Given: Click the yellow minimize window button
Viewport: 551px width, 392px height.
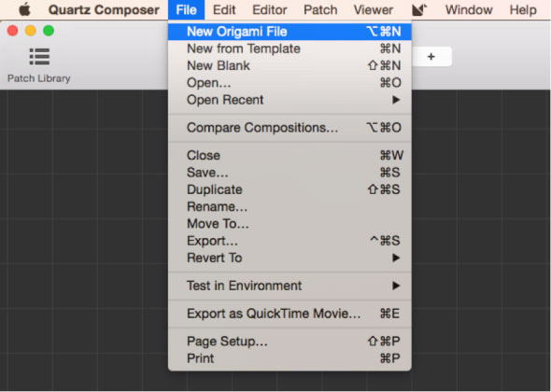Looking at the screenshot, I should (x=31, y=31).
